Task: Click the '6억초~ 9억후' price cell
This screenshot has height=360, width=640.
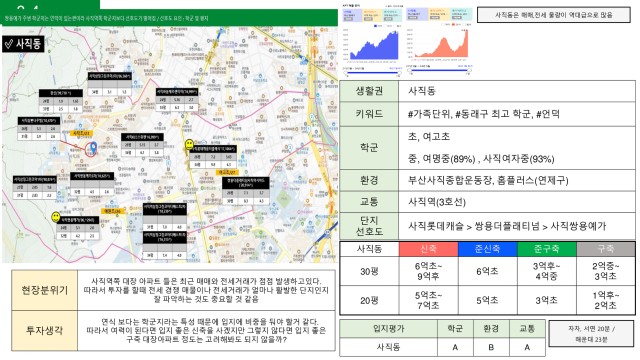Action: tap(428, 271)
